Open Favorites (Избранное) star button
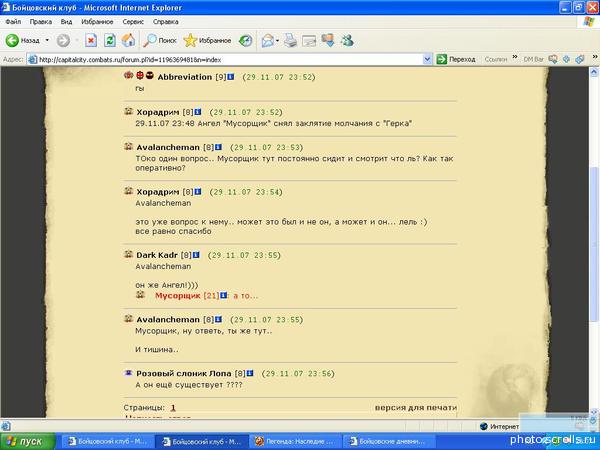Screen dimensions: 600x450 click(207, 41)
